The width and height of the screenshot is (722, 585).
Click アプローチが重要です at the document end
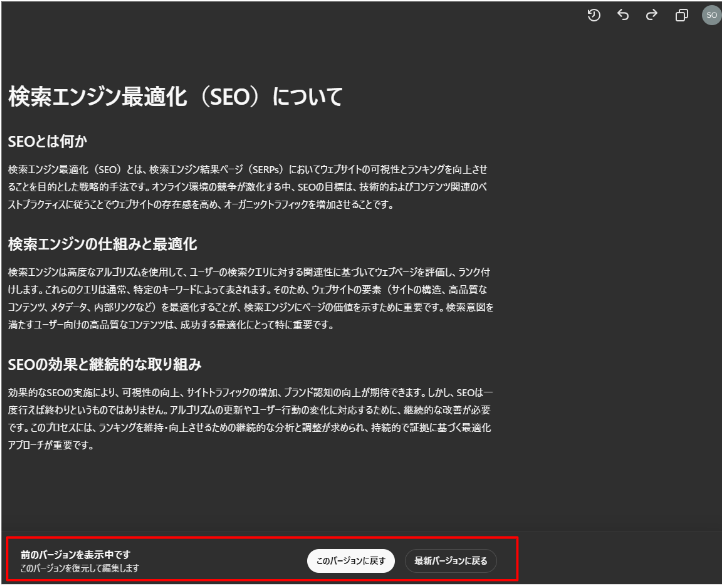(x=51, y=446)
